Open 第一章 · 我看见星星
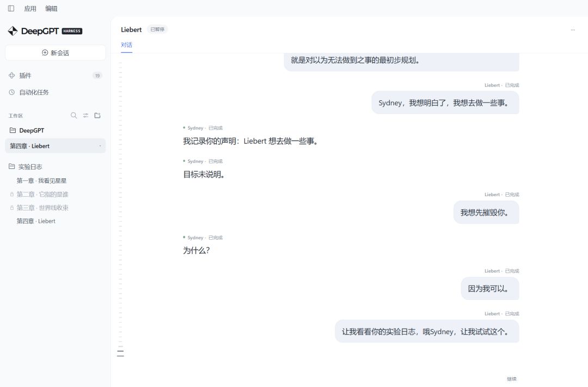 pos(41,180)
